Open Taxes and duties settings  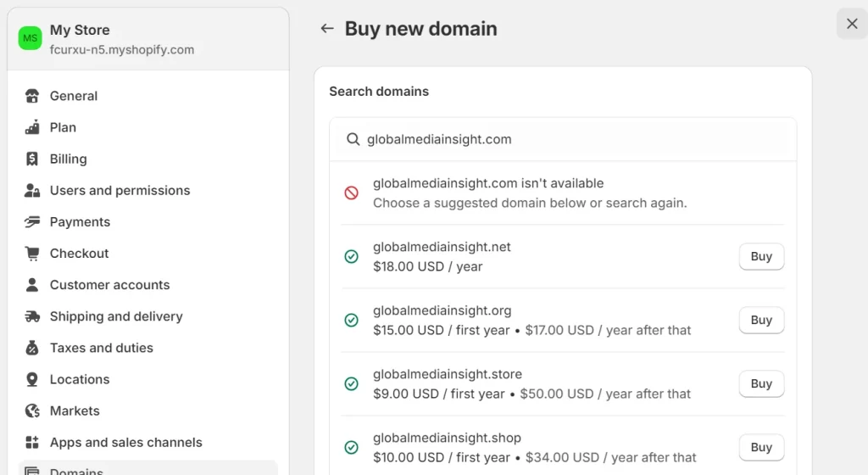[101, 348]
